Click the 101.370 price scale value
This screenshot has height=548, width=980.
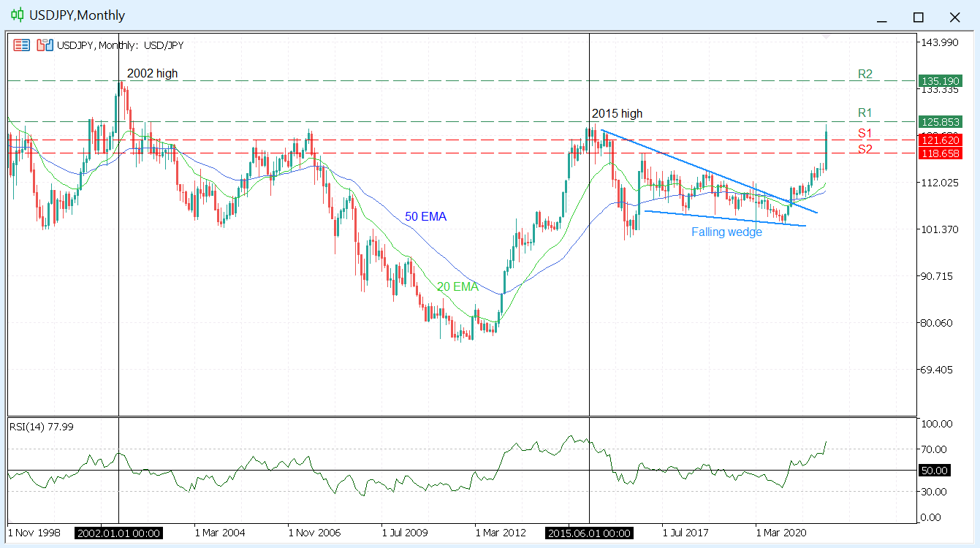(x=940, y=229)
